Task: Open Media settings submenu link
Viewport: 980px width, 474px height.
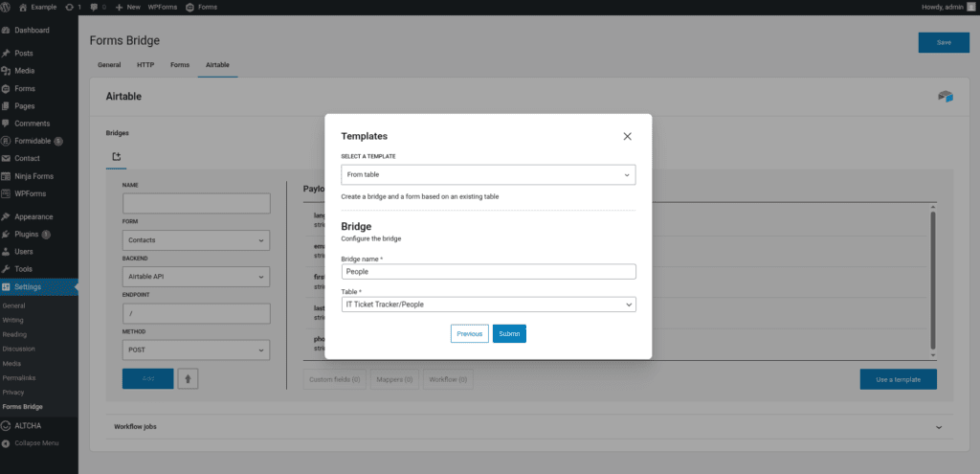Action: (11, 363)
